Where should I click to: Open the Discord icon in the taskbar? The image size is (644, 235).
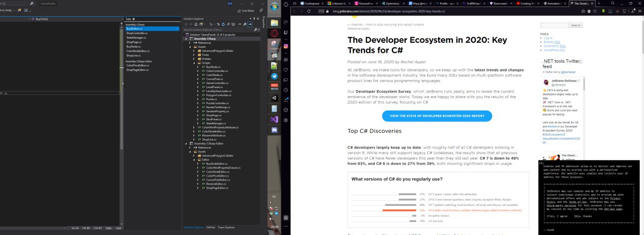click(x=274, y=130)
